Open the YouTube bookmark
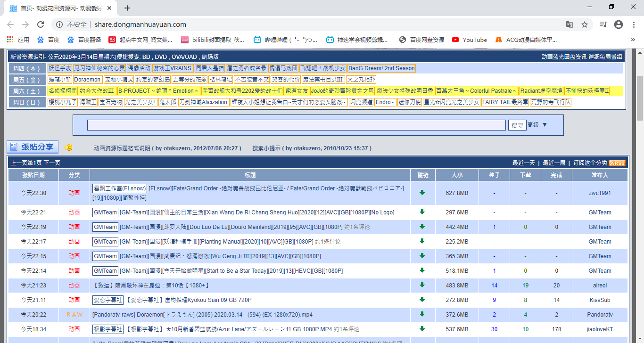Image resolution: width=644 pixels, height=343 pixels. pos(470,40)
